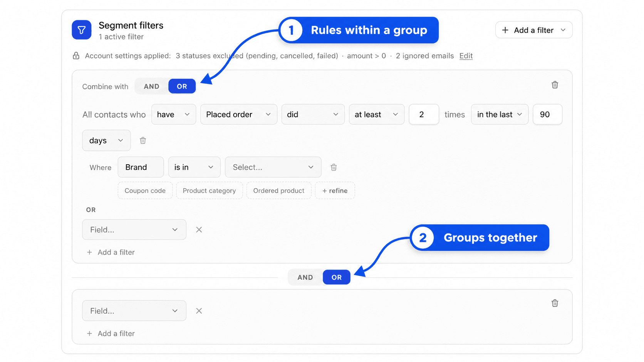Add a filter in the first group
The image size is (644, 362).
tap(111, 252)
